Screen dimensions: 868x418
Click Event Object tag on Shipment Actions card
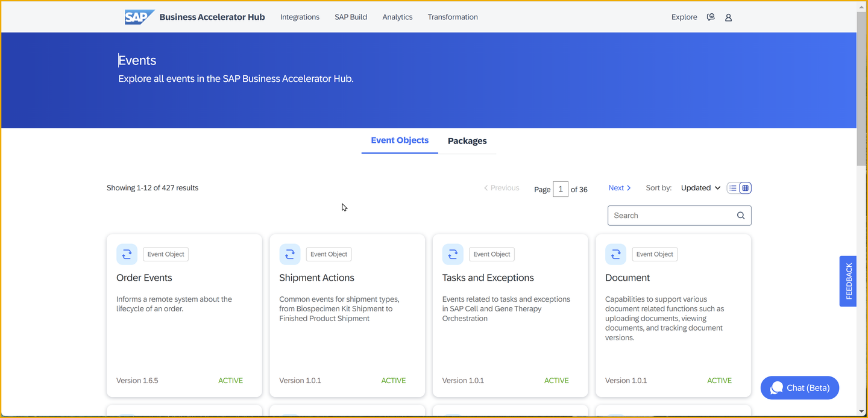(329, 254)
